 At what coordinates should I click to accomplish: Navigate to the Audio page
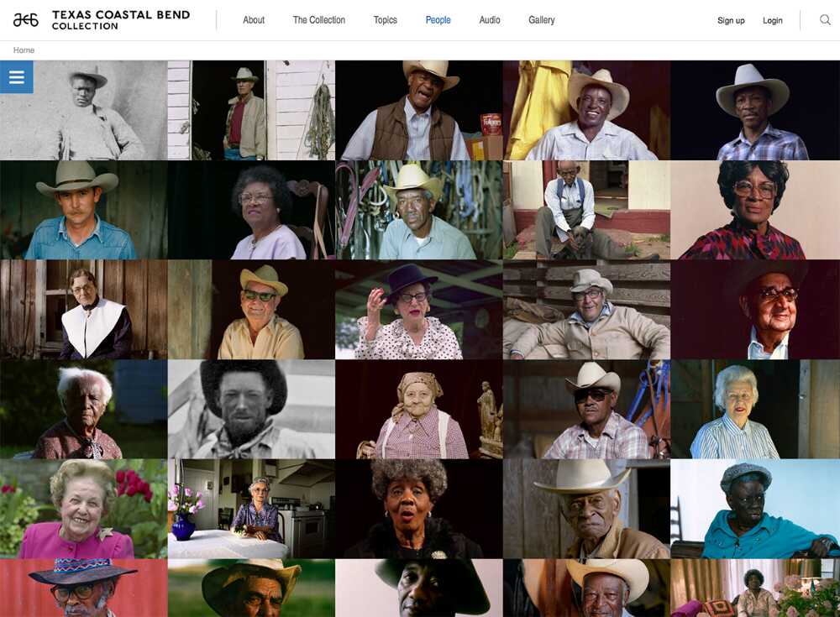tap(490, 20)
